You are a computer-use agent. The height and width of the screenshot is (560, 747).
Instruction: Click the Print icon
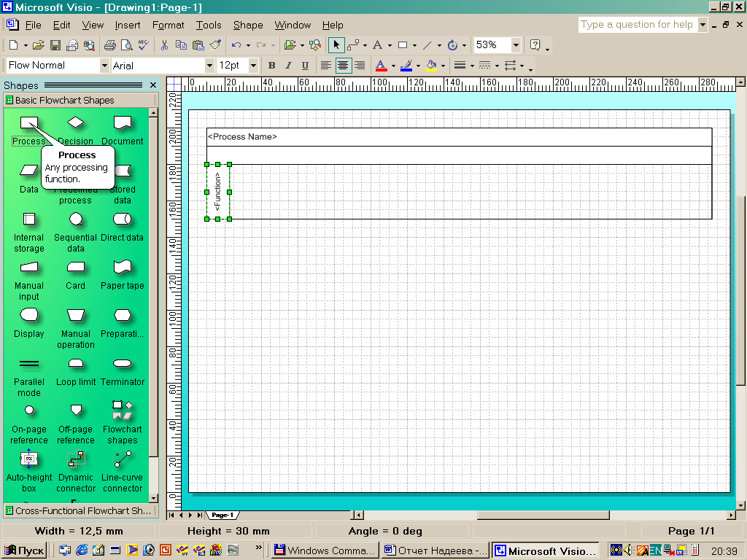[110, 44]
